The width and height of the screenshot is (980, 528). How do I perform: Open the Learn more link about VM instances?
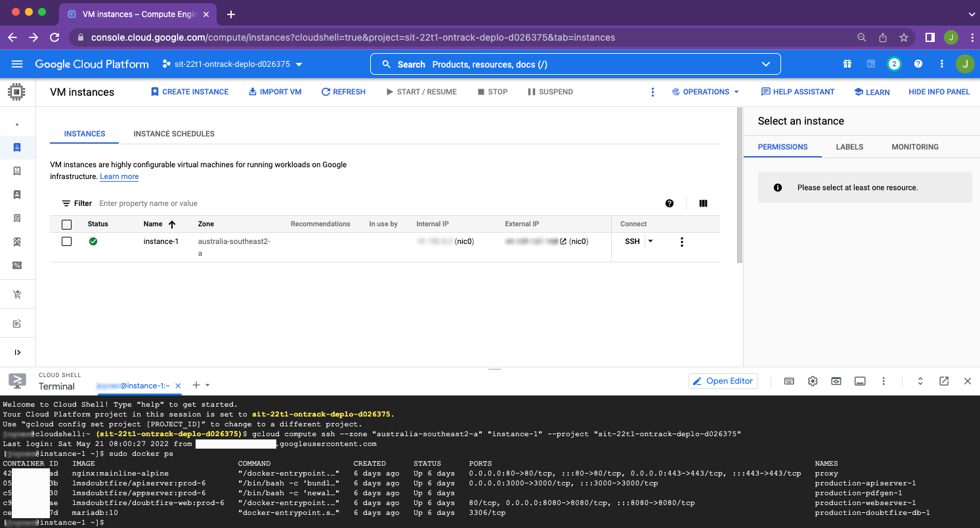point(119,176)
